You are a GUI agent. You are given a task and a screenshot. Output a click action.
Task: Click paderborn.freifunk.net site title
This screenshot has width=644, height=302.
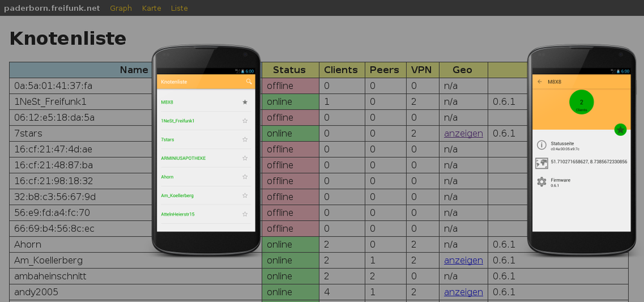pyautogui.click(x=52, y=8)
